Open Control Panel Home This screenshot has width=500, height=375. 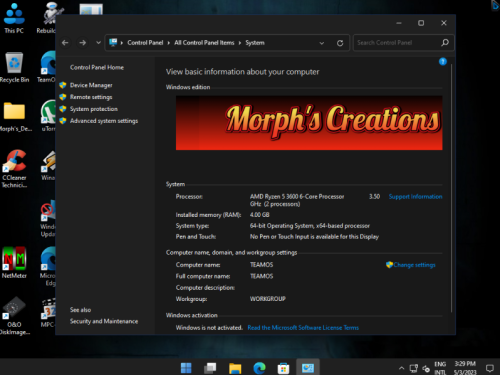tap(97, 67)
